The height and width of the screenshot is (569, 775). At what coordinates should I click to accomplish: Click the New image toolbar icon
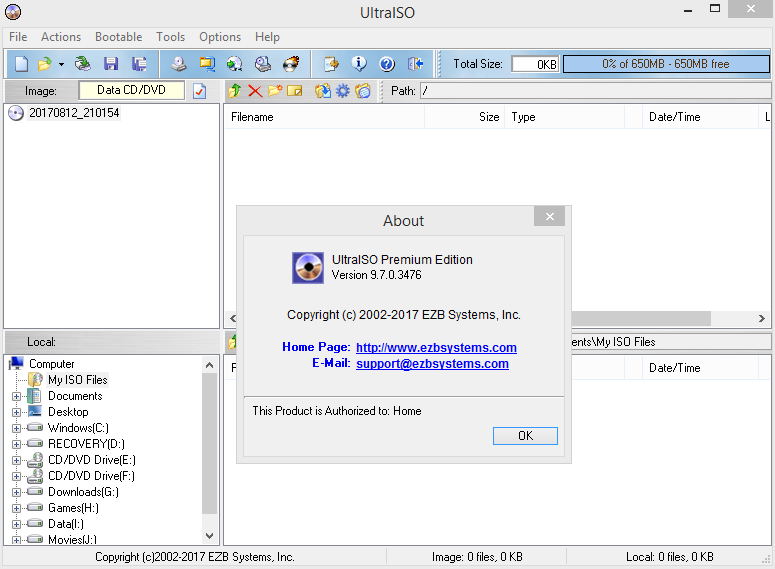pos(21,64)
